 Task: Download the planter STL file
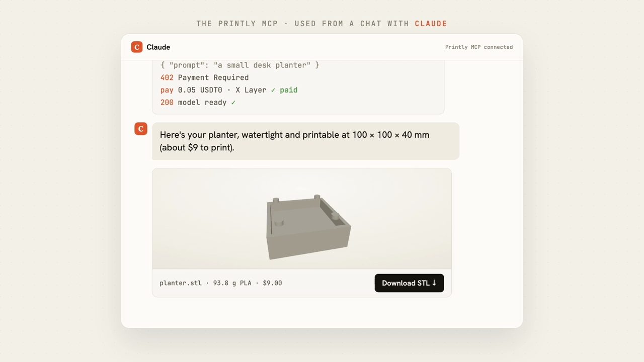(x=409, y=283)
